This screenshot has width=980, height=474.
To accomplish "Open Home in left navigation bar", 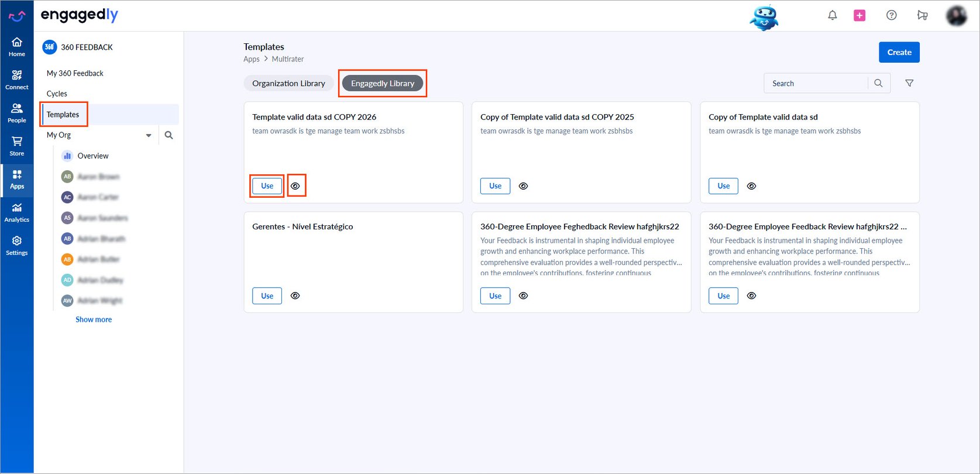I will (x=17, y=47).
